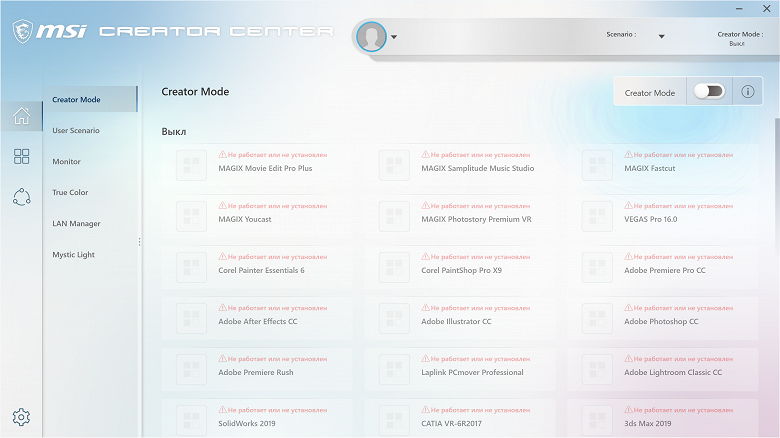Open Creator Mode info icon
The image size is (780, 438).
tap(748, 91)
